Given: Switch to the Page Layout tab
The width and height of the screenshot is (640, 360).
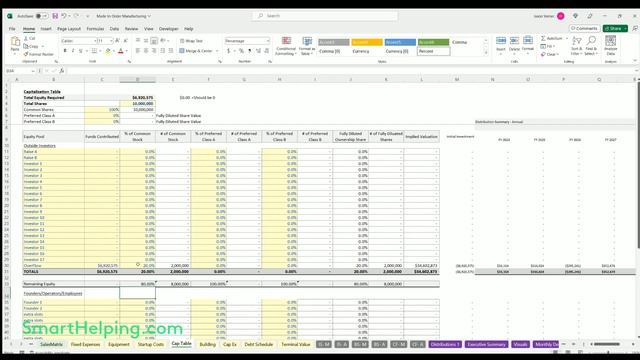Looking at the screenshot, I should [69, 29].
